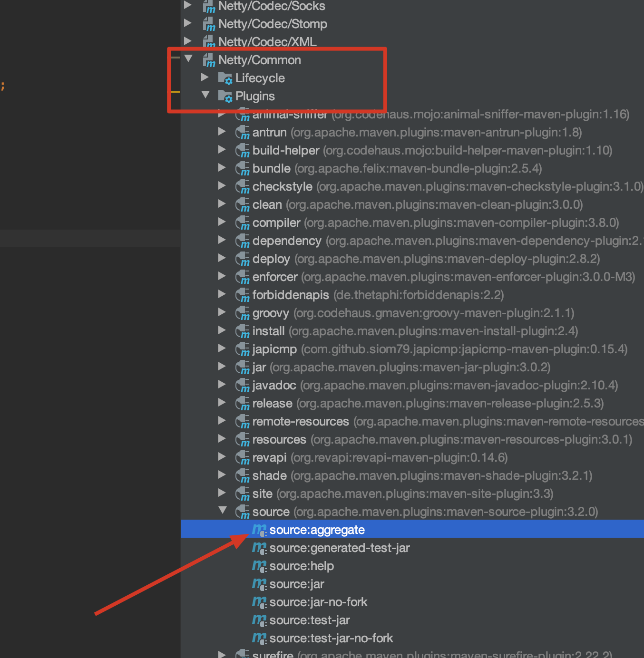Click the deploy plugin icon
Screen dimensions: 644x658
coord(243,259)
